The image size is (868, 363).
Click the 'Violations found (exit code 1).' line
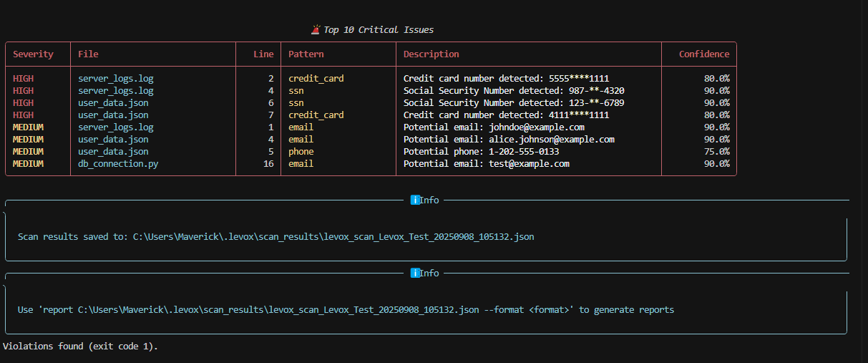(80, 347)
